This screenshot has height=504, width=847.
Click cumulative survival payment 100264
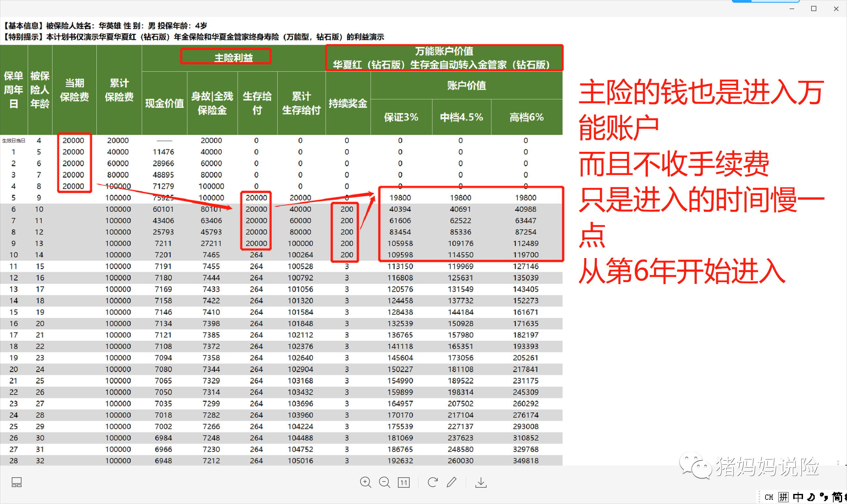pyautogui.click(x=300, y=255)
